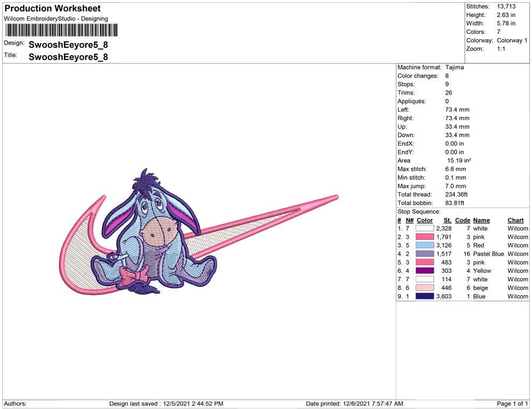Click the 'Color' column header

[425, 220]
